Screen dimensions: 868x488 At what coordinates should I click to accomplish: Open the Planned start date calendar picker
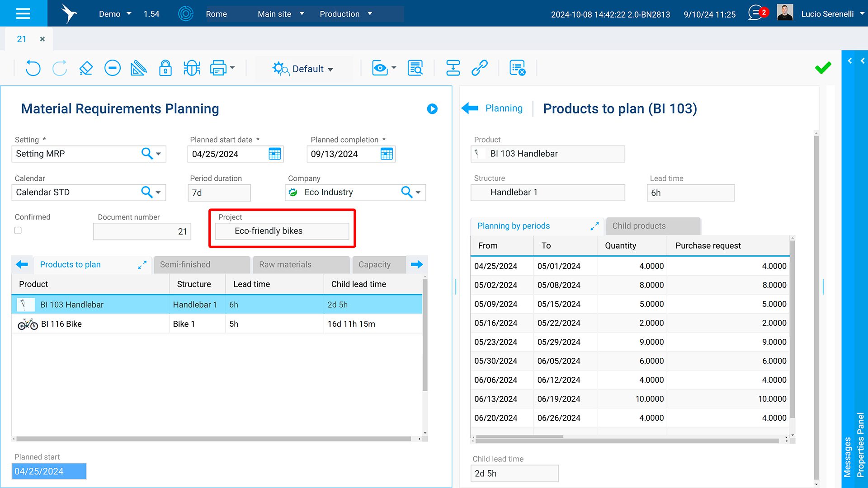[274, 154]
